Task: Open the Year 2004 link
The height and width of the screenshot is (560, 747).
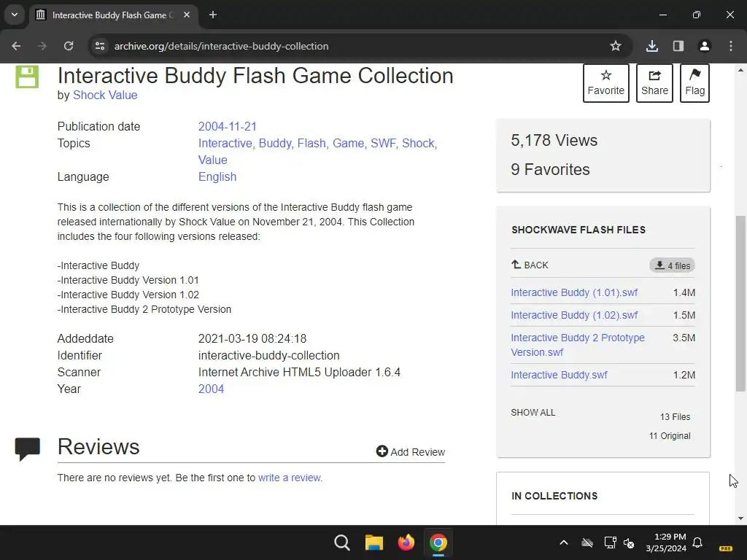Action: point(211,389)
